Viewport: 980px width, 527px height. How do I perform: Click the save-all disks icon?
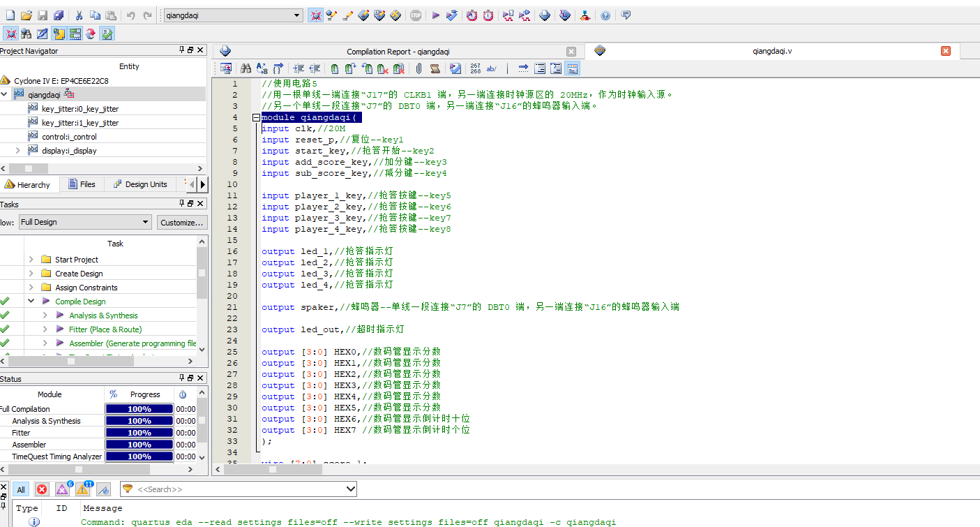pos(59,15)
